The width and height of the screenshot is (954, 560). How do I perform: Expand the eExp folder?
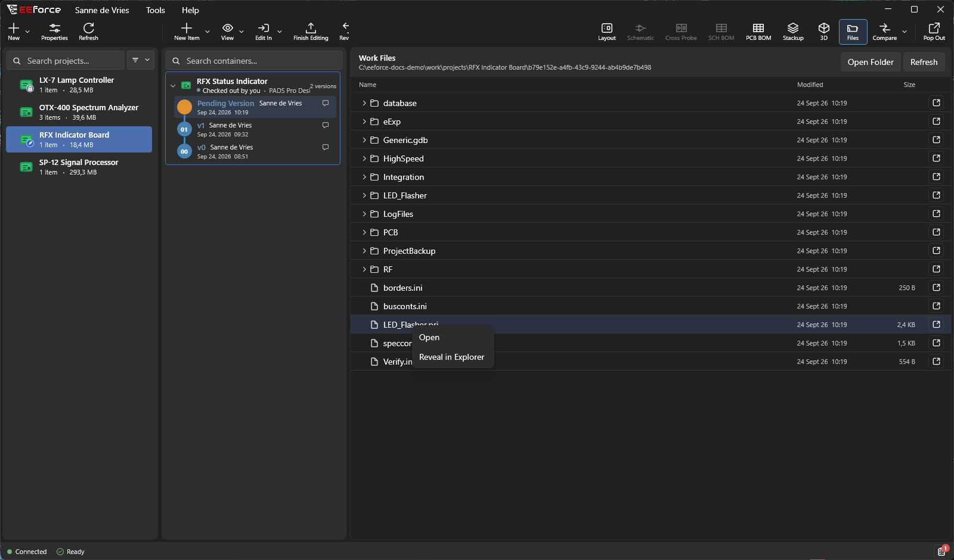pos(364,122)
